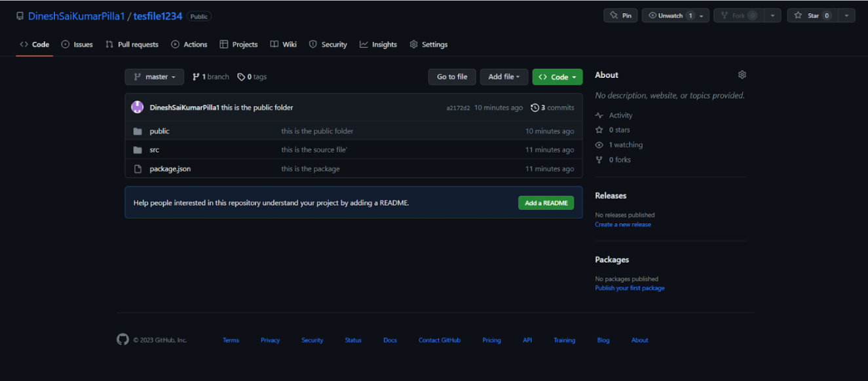Click commit message 'this is the source file'
The image size is (868, 381).
pos(314,150)
